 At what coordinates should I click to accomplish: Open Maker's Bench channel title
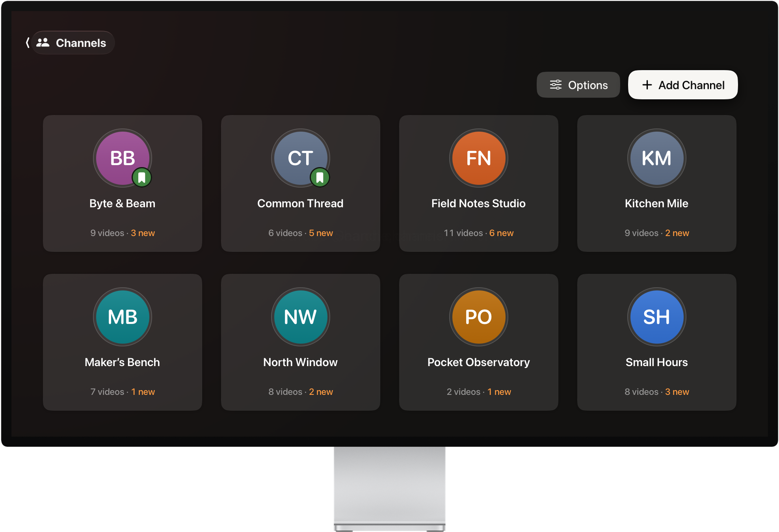click(123, 362)
